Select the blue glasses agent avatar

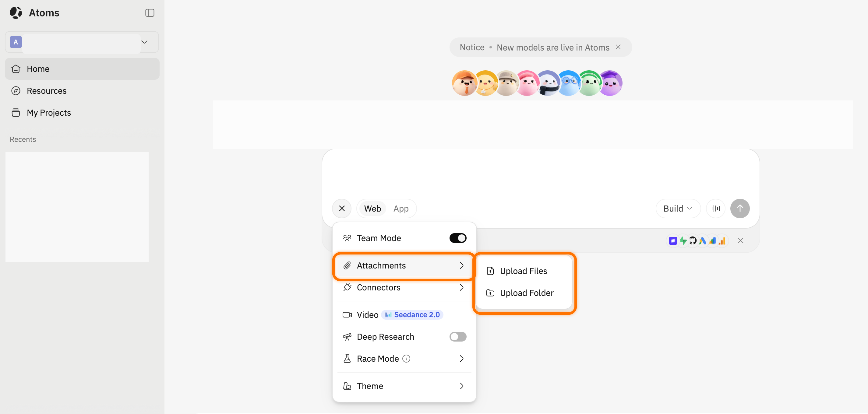pyautogui.click(x=569, y=83)
